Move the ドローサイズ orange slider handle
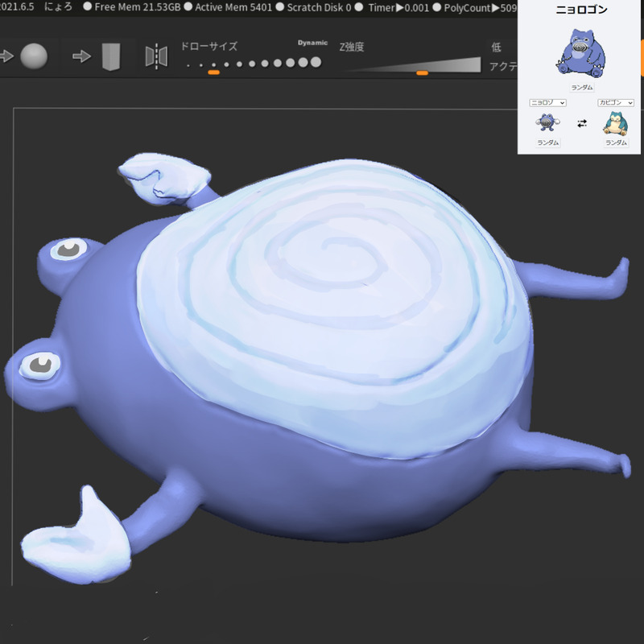This screenshot has height=644, width=644. 213,72
